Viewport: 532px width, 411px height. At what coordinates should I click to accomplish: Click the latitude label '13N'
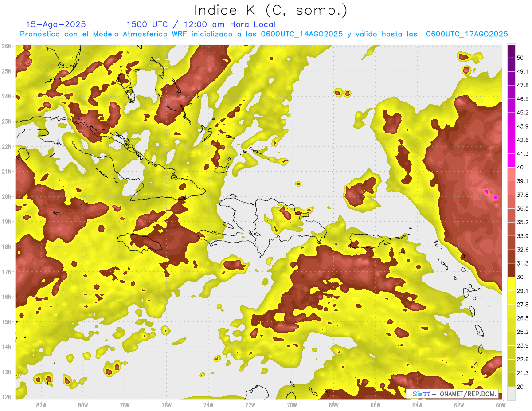[x=7, y=372]
